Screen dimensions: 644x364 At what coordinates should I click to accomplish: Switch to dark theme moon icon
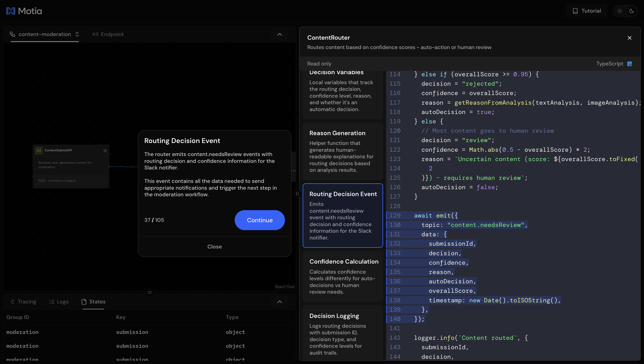pyautogui.click(x=631, y=11)
